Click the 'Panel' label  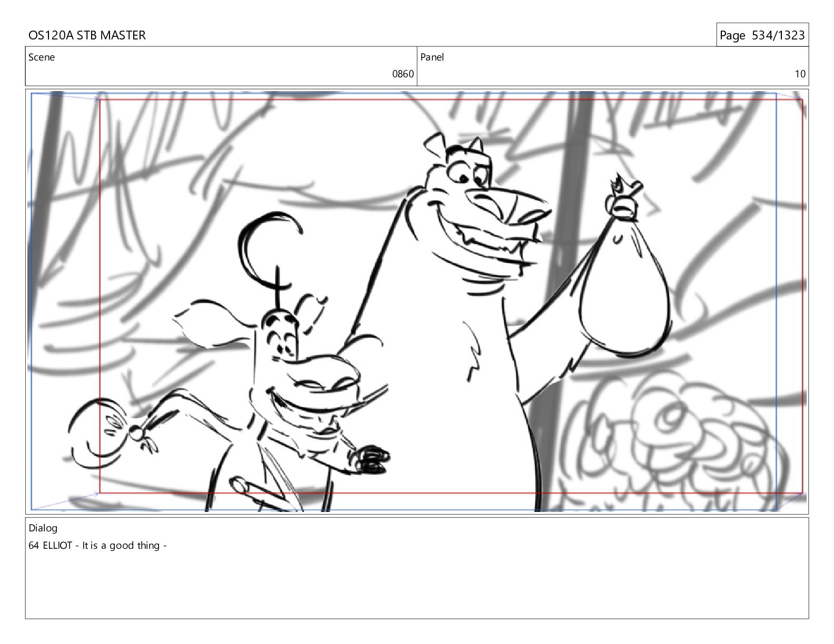[432, 57]
